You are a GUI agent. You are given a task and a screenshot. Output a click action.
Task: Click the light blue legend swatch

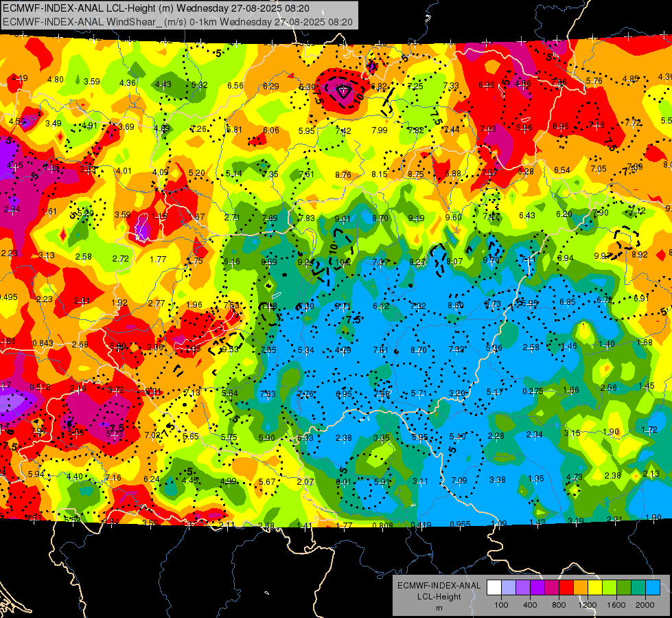653,588
